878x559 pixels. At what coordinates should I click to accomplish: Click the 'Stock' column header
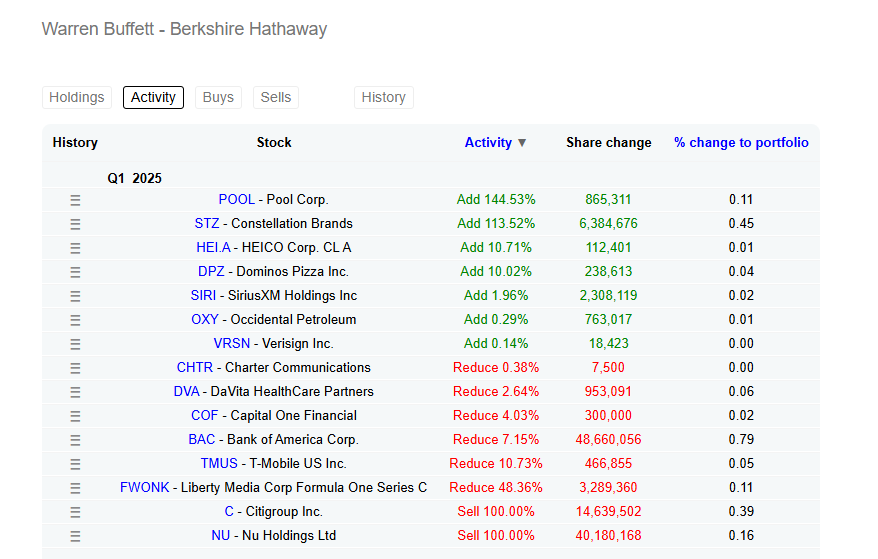[x=274, y=143]
